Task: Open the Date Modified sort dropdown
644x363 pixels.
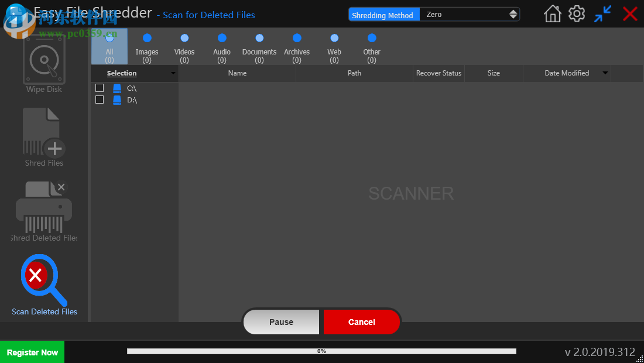Action: 605,73
